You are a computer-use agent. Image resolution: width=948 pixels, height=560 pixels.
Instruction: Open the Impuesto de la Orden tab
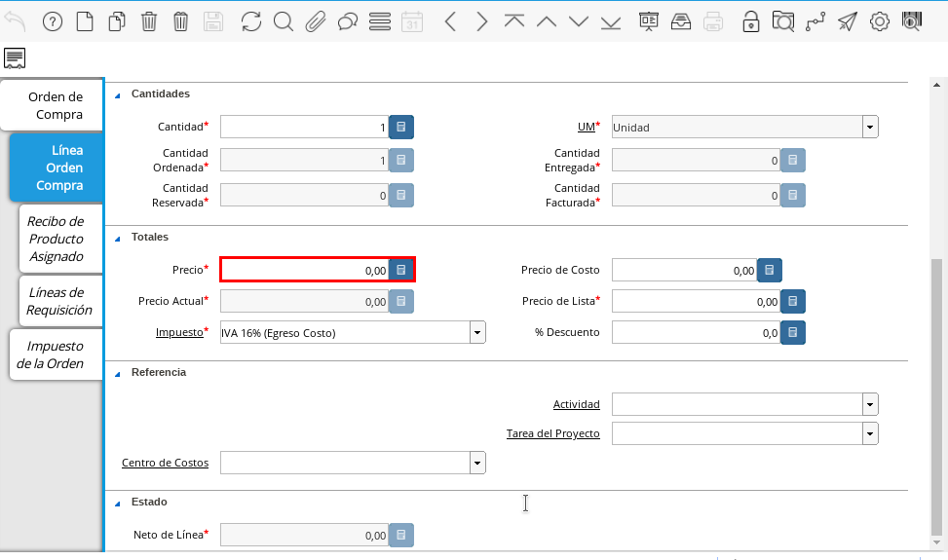coord(56,355)
